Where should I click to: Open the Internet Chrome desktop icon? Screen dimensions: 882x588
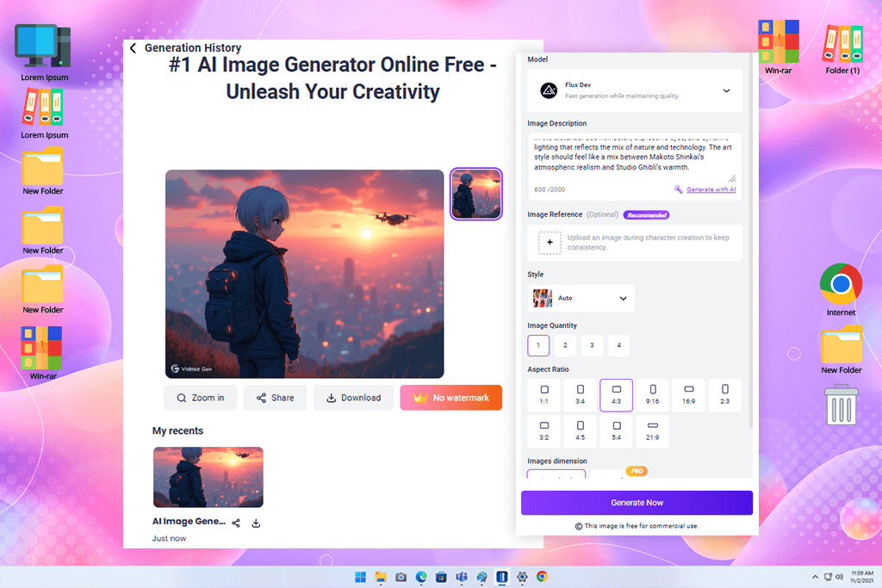coord(841,289)
